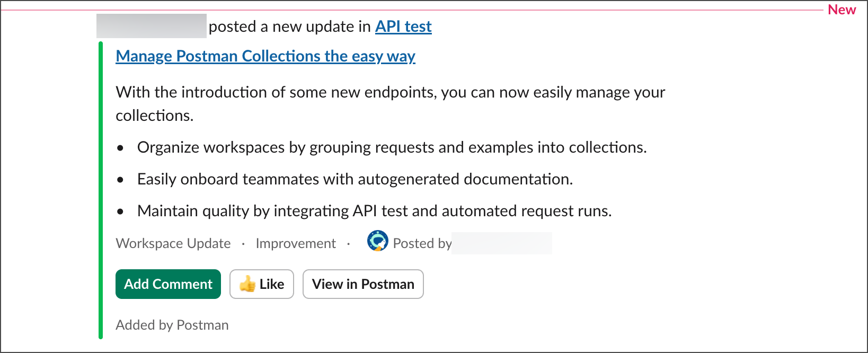The height and width of the screenshot is (353, 868).
Task: Select the bullet beside Easily onboard teammates
Action: (121, 180)
